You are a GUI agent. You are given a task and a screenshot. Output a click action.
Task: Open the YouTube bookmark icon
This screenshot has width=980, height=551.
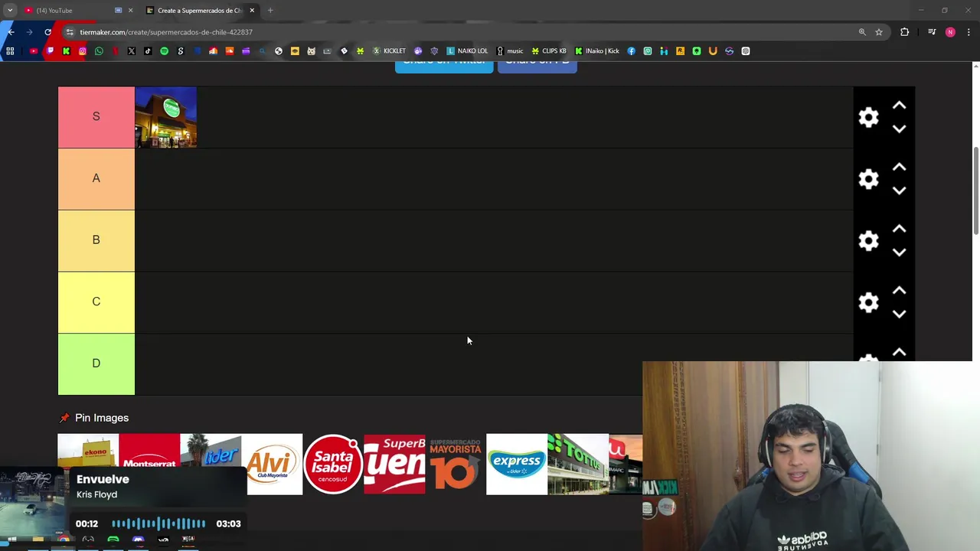click(34, 51)
